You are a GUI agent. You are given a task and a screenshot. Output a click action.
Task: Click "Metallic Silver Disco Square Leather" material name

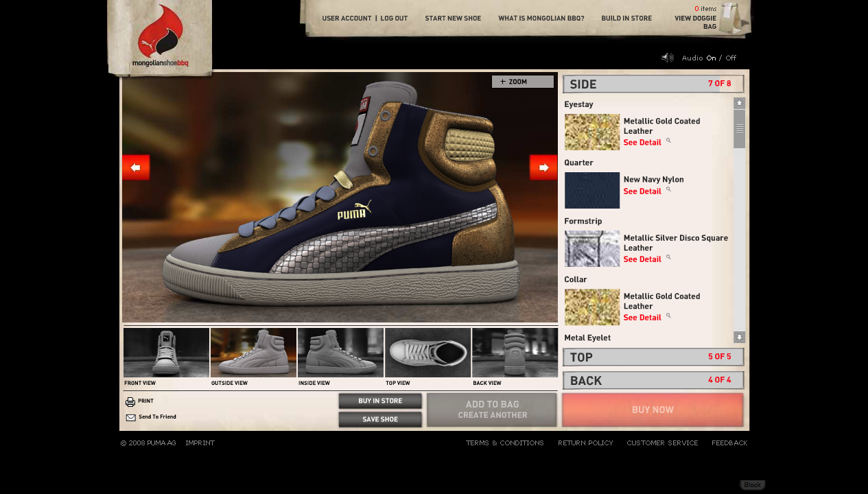tap(676, 243)
